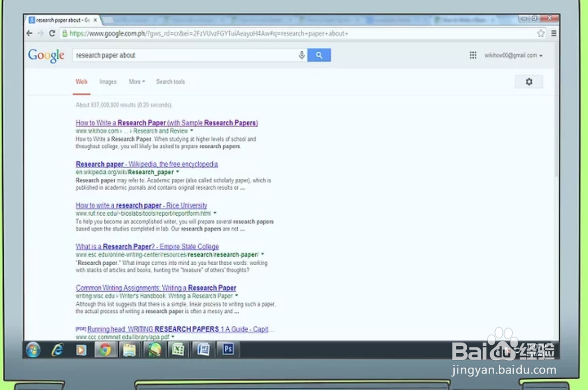Viewport: 588px width, 390px height.
Task: Open the wikihow00@gmail.com account dropdown
Action: (x=513, y=55)
